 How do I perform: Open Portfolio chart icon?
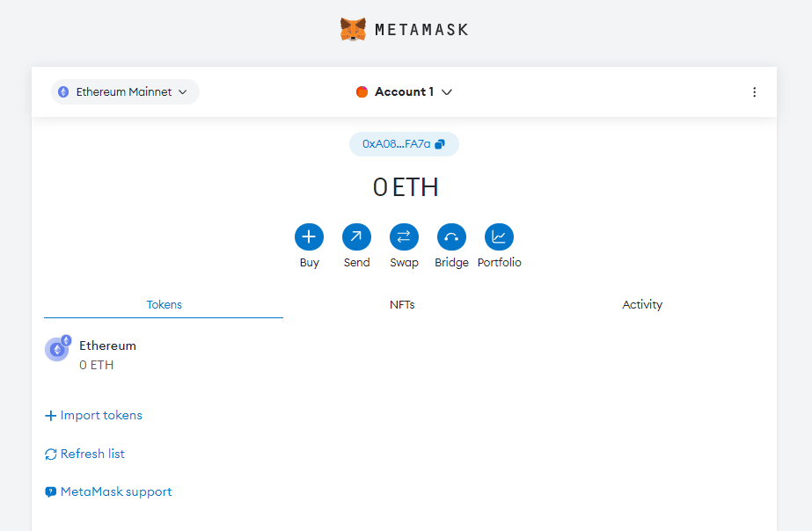(499, 236)
